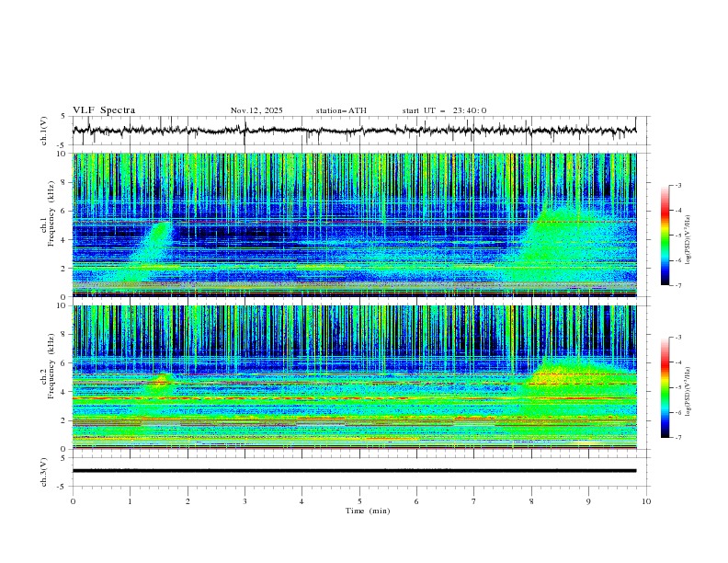Select the date text "Nov.12, 2025"
The width and height of the screenshot is (728, 563).
pyautogui.click(x=256, y=110)
